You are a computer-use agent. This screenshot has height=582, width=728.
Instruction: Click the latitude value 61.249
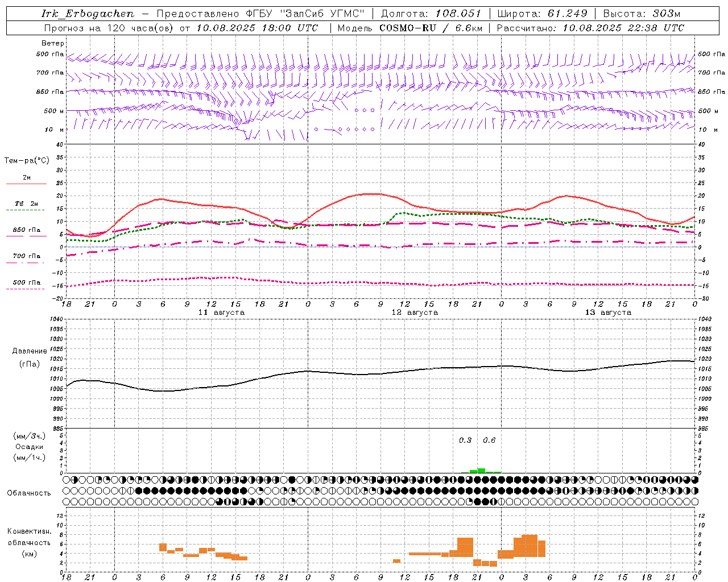pyautogui.click(x=567, y=14)
